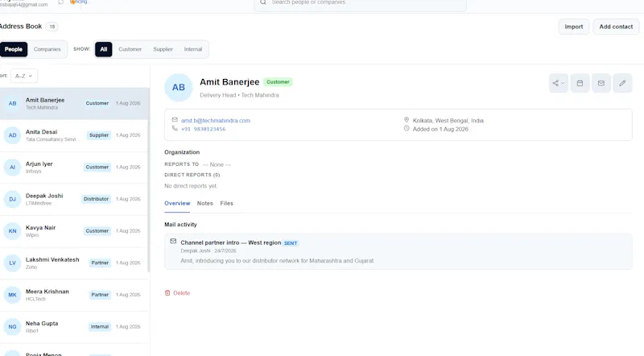Image resolution: width=644 pixels, height=356 pixels.
Task: Click the KN avatar of Kavya Nair
Action: point(12,231)
